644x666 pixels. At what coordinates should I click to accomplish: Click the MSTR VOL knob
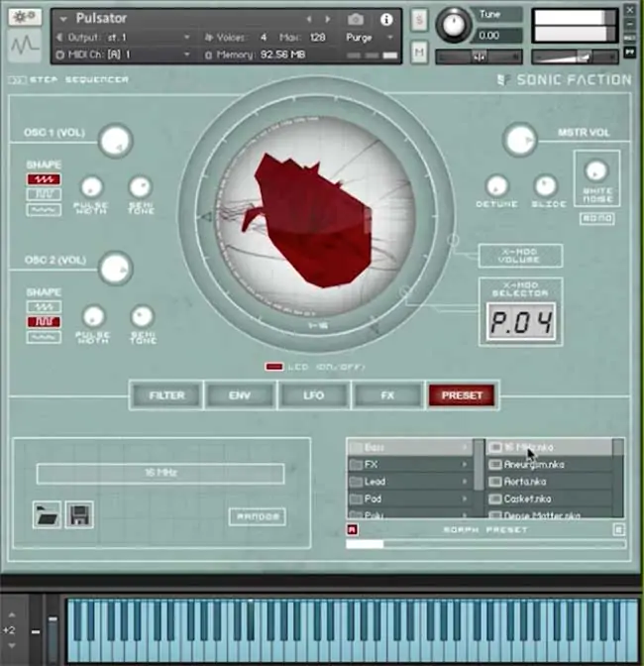coord(520,140)
